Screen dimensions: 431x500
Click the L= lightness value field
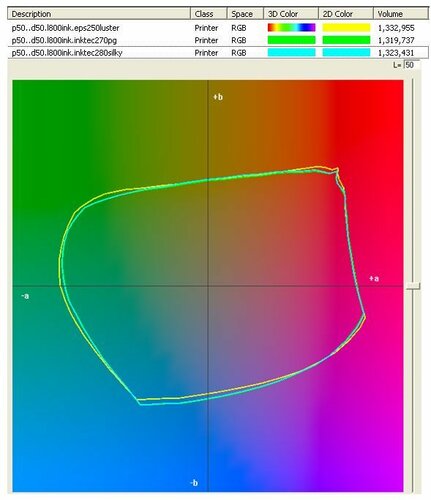[411, 65]
